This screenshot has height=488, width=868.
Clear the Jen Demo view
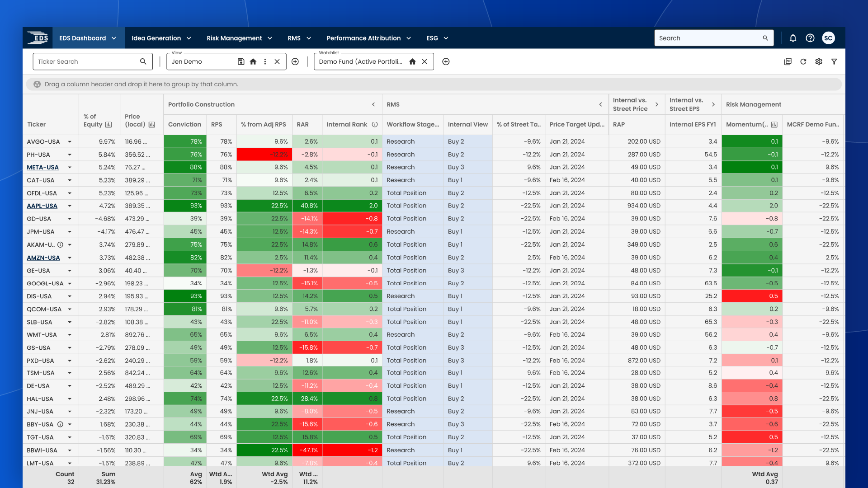click(277, 61)
